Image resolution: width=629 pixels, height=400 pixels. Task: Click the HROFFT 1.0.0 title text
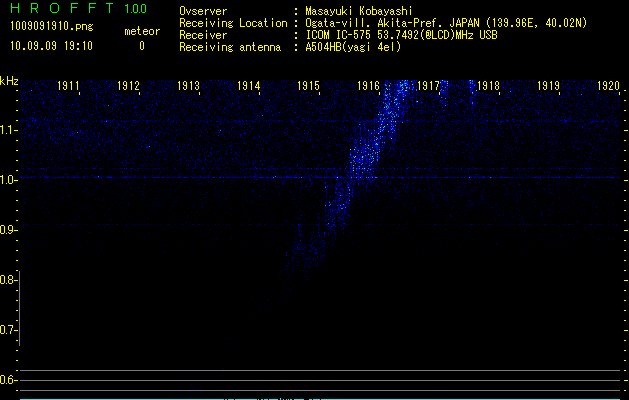[x=79, y=8]
